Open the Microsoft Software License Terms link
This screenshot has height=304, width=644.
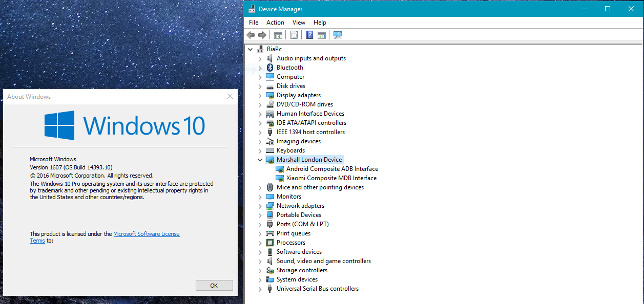tap(146, 234)
